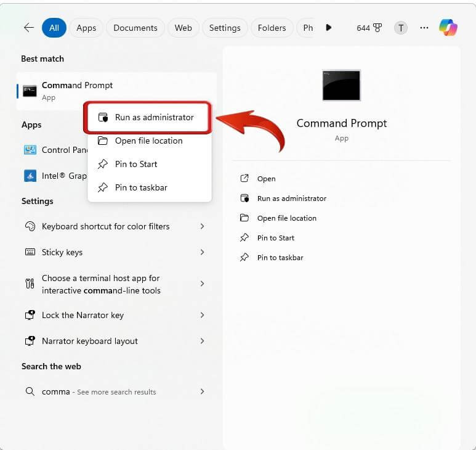Click Pin to Start in details pane
This screenshot has height=450, width=476.
click(x=276, y=238)
